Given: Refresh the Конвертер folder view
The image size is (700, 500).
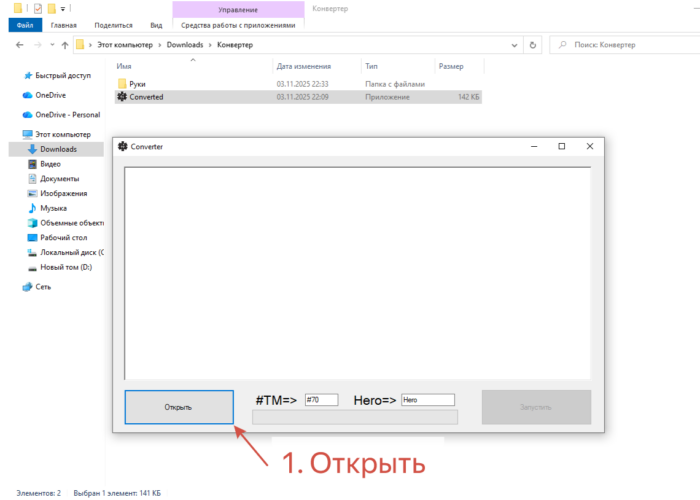Looking at the screenshot, I should 534,45.
